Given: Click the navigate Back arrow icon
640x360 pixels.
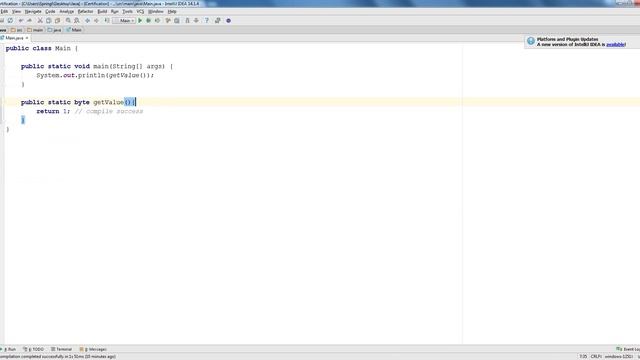Looking at the screenshot, I should [87, 20].
